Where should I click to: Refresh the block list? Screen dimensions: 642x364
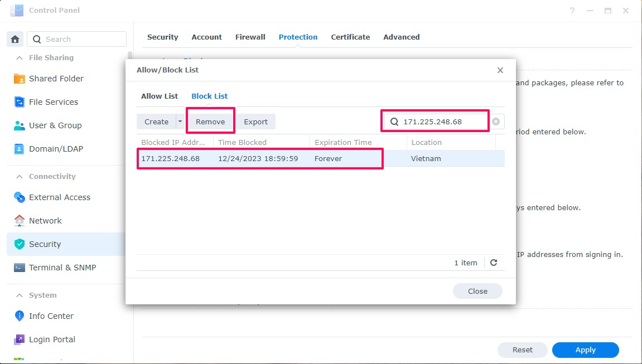494,263
